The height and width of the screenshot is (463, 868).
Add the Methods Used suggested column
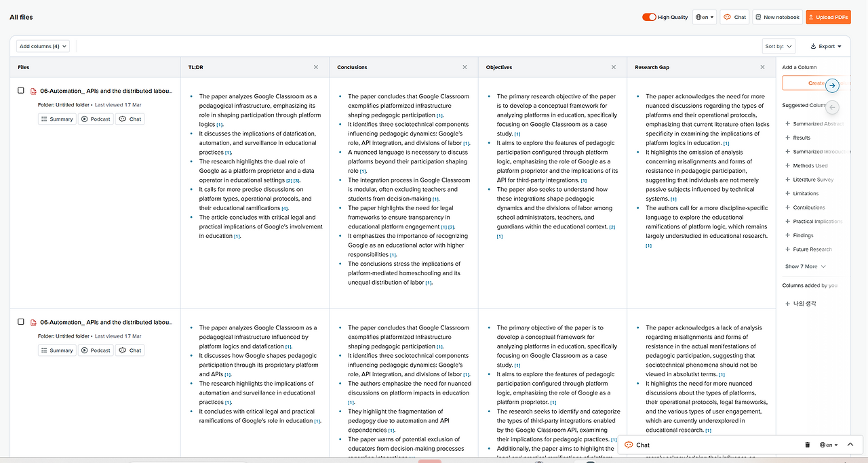pyautogui.click(x=807, y=165)
